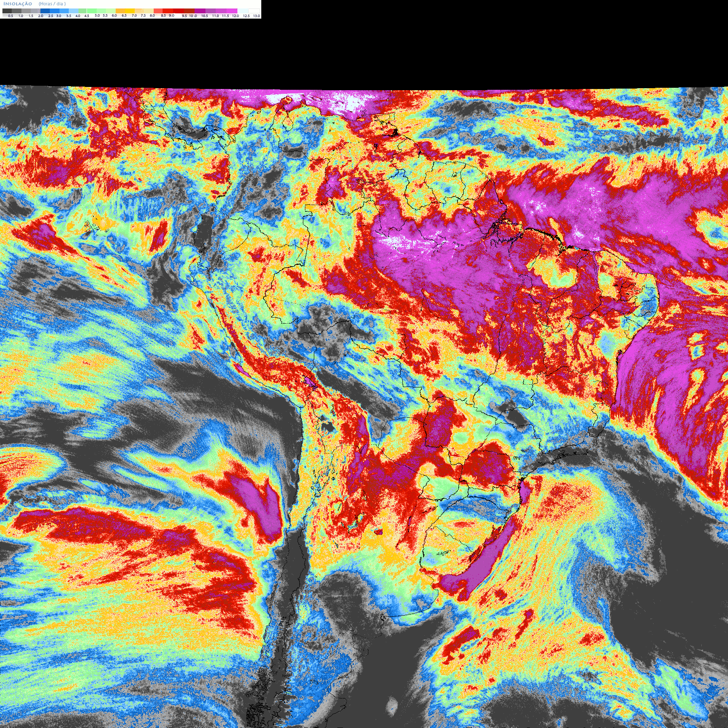Click the '6.0' legend value label
Image resolution: width=728 pixels, height=728 pixels.
coord(114,15)
